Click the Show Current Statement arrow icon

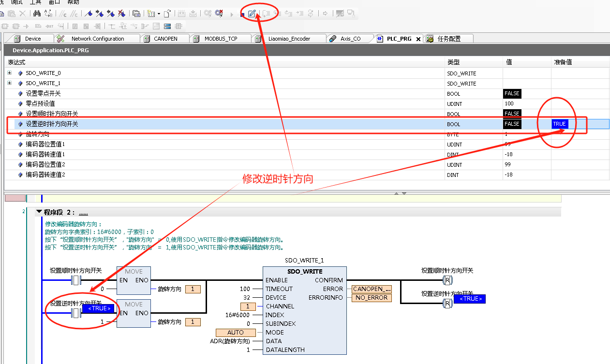click(x=325, y=14)
